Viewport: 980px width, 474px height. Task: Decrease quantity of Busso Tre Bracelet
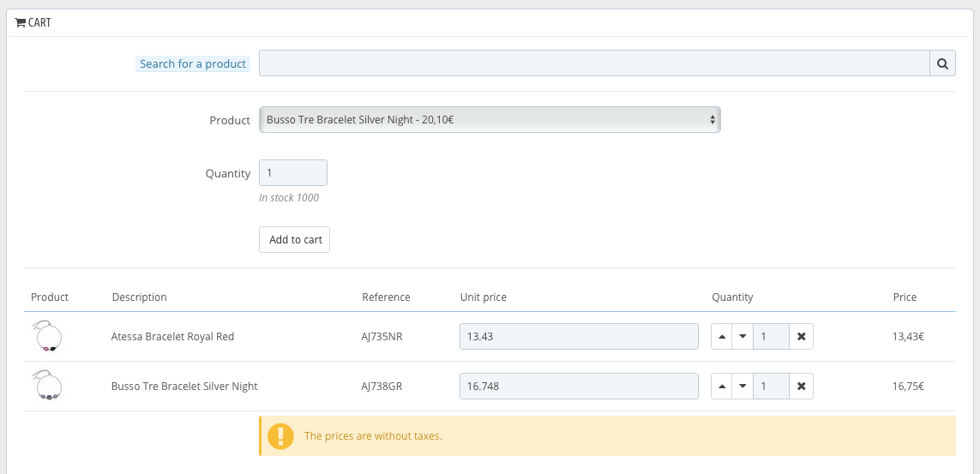point(743,387)
